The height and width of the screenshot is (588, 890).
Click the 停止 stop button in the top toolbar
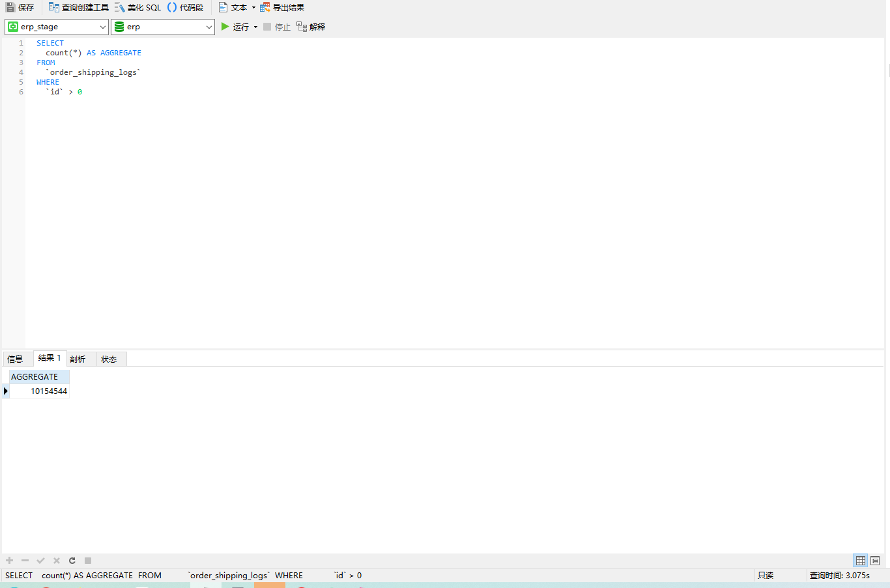pos(277,27)
